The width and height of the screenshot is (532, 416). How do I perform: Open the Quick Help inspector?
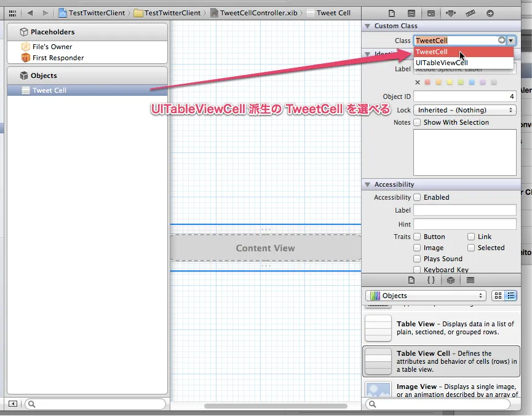412,13
